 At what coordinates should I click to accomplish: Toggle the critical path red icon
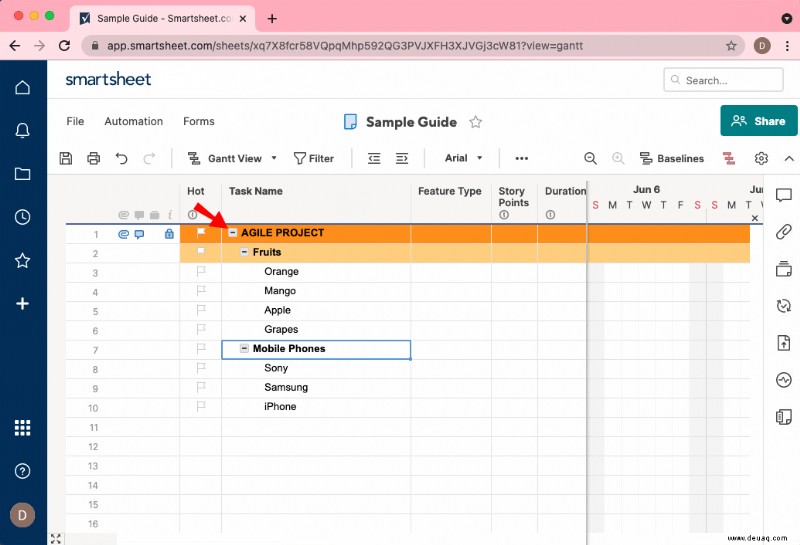pos(729,158)
